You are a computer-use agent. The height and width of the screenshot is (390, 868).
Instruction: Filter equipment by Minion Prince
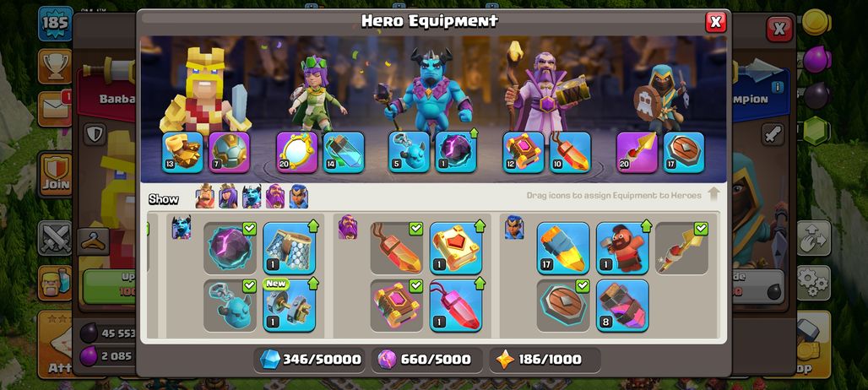(x=252, y=197)
